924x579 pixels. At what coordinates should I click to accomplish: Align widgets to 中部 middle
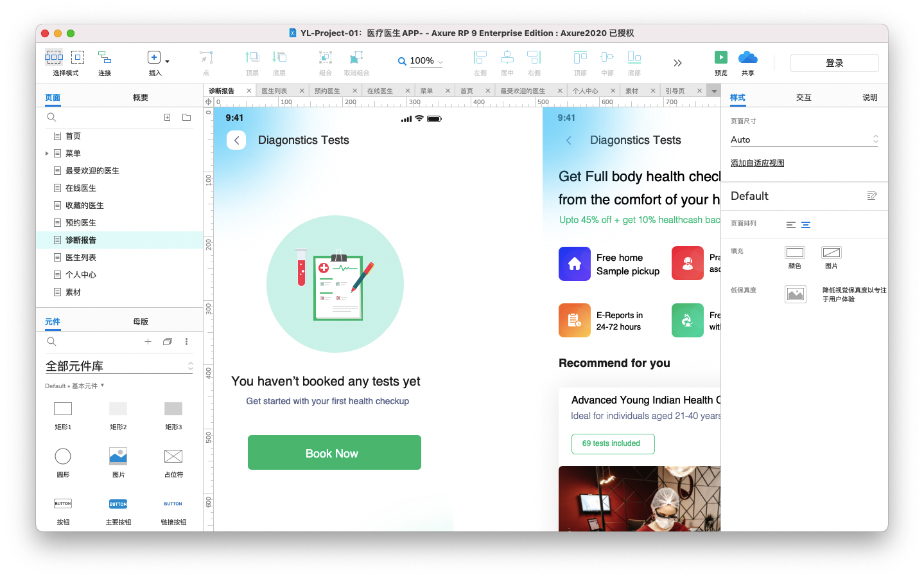tap(607, 57)
